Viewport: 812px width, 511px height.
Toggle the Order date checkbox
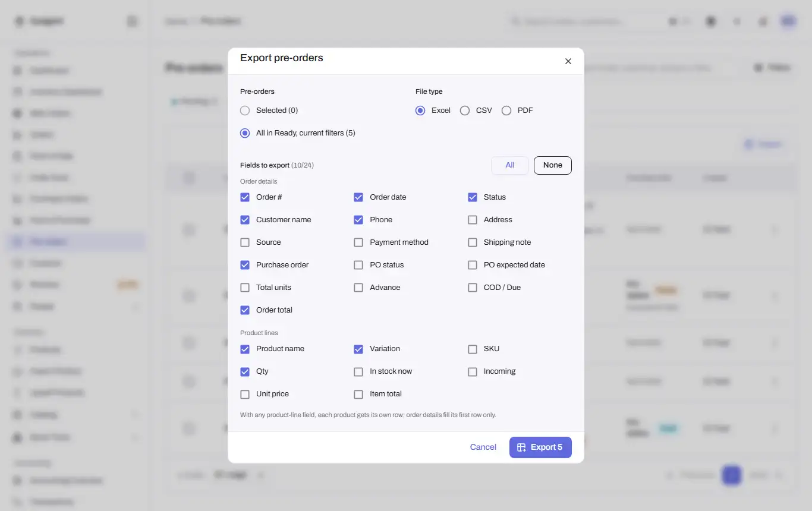(358, 197)
